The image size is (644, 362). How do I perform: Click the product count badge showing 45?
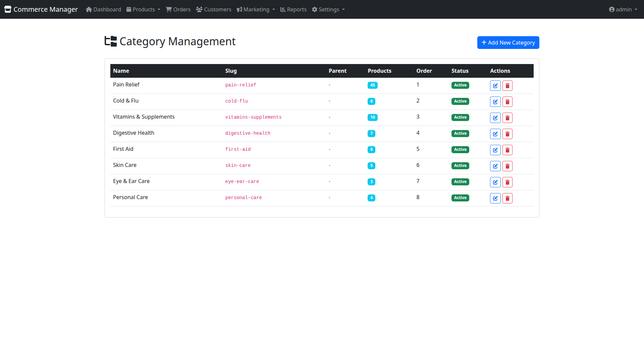pos(373,85)
